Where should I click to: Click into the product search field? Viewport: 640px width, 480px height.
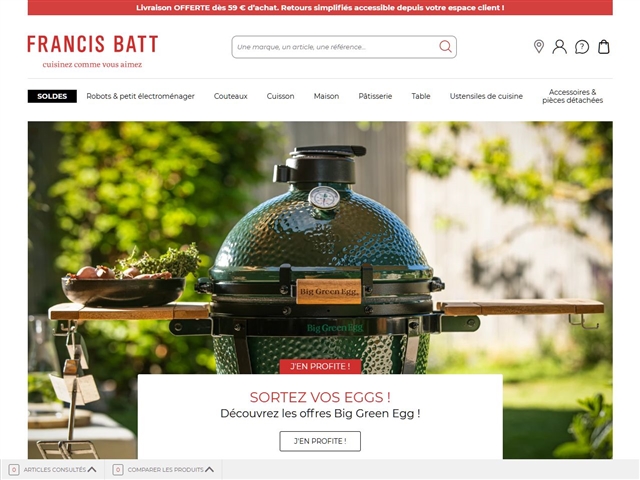[335, 47]
